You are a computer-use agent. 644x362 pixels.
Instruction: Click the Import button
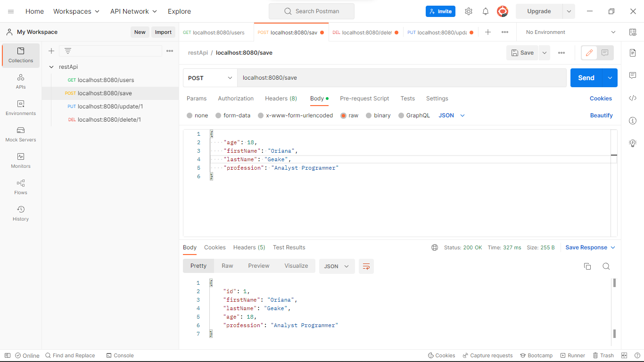pos(163,32)
